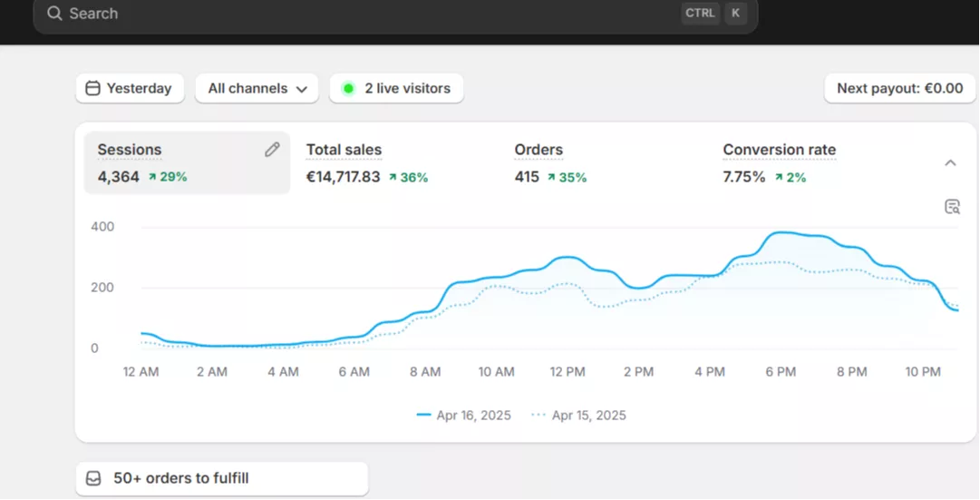Image resolution: width=980 pixels, height=500 pixels.
Task: Open Next payout €0.00 button
Action: coord(899,89)
